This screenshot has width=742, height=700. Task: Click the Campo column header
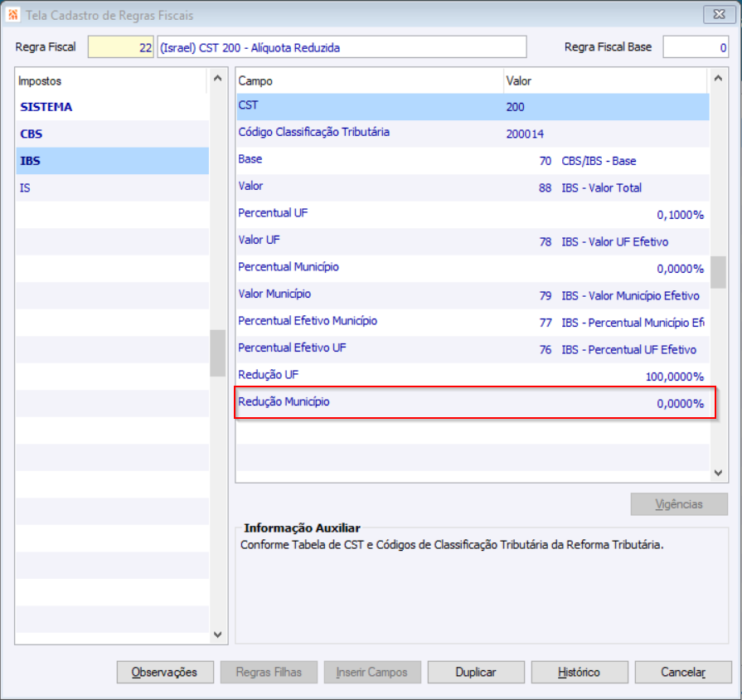point(370,81)
